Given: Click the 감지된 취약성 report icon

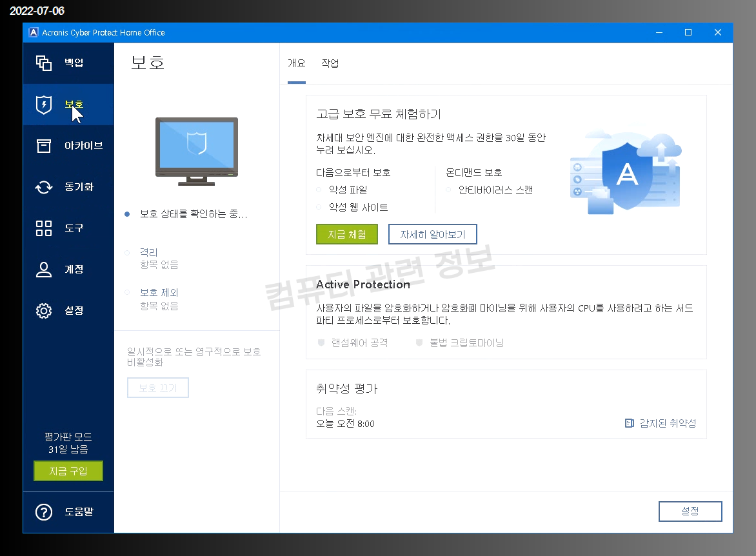Looking at the screenshot, I should point(629,423).
